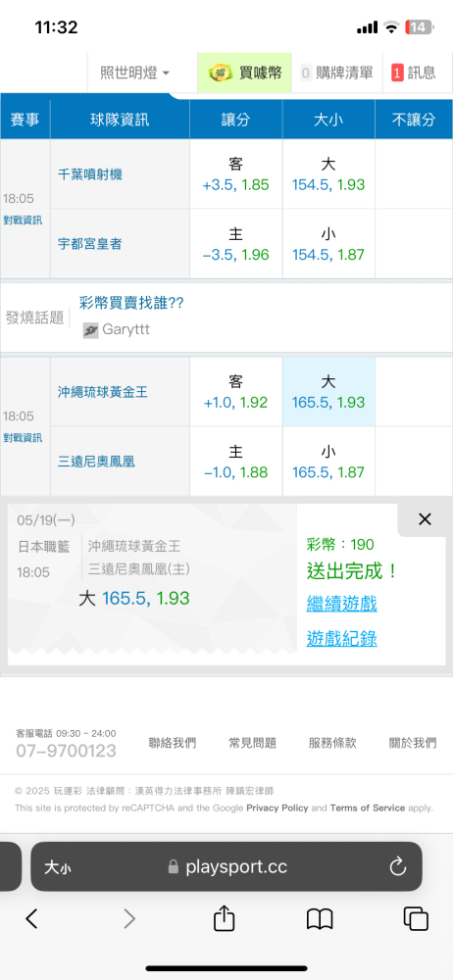Click the 繼續遊戲 link
Image resolution: width=453 pixels, height=980 pixels.
[x=341, y=604]
